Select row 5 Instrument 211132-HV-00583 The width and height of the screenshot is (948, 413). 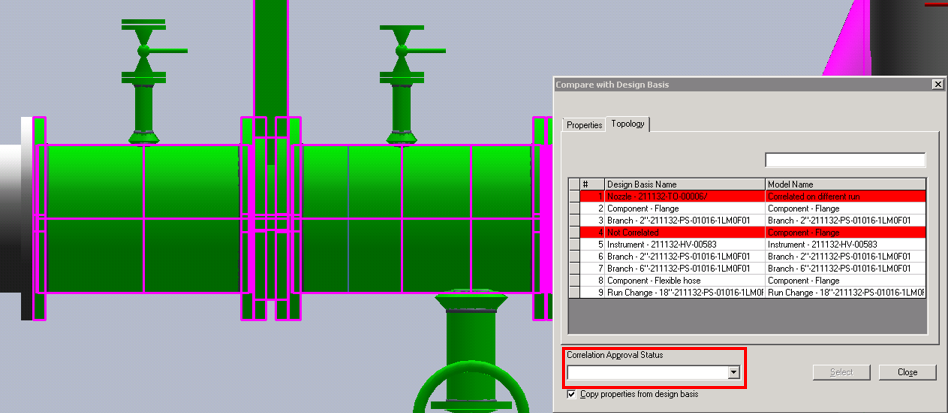(684, 244)
